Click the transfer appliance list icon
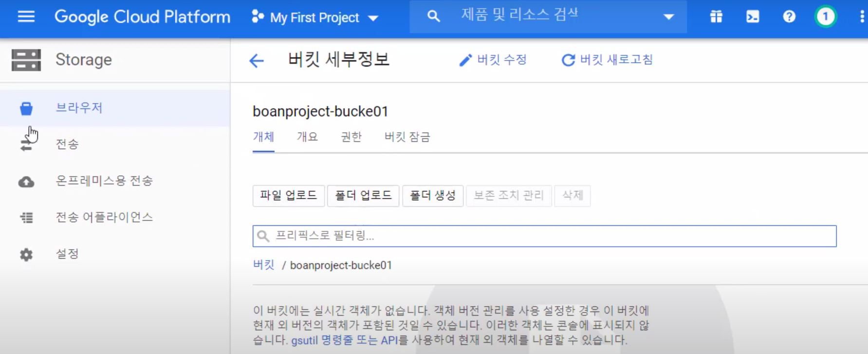 click(x=26, y=218)
